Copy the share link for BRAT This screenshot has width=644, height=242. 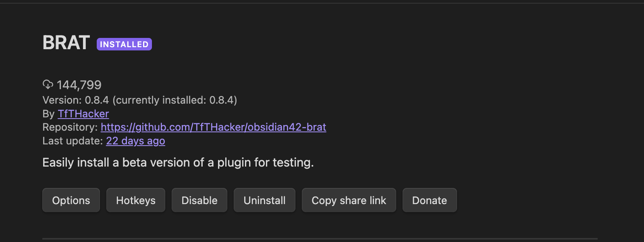(x=349, y=200)
